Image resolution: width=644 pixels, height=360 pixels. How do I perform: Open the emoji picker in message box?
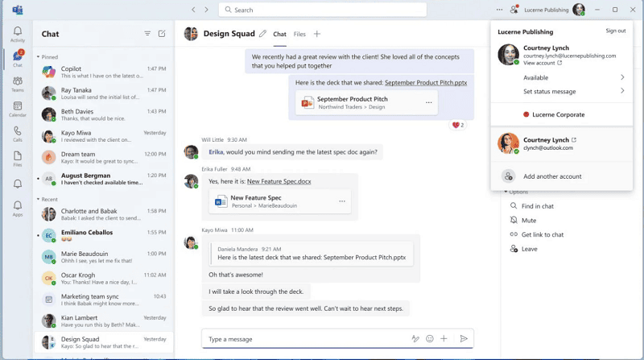coord(430,338)
